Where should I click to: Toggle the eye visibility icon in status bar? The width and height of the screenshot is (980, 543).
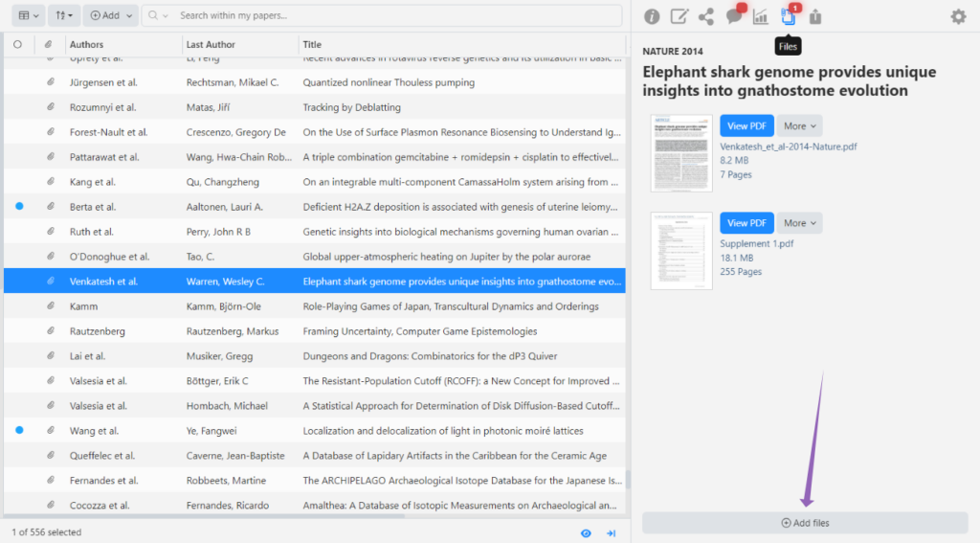click(586, 532)
